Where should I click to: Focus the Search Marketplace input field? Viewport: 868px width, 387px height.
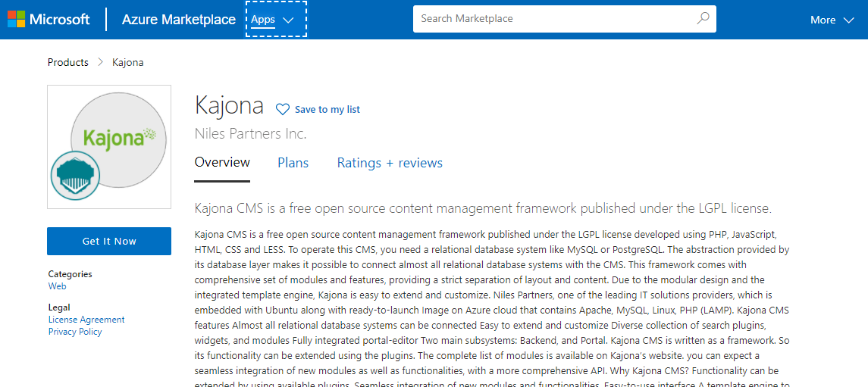tap(553, 19)
